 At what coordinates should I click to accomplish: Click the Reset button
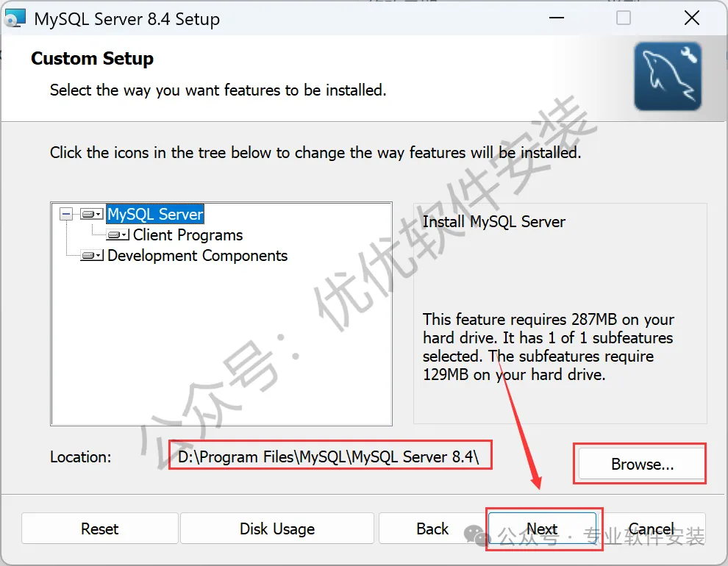[x=100, y=529]
